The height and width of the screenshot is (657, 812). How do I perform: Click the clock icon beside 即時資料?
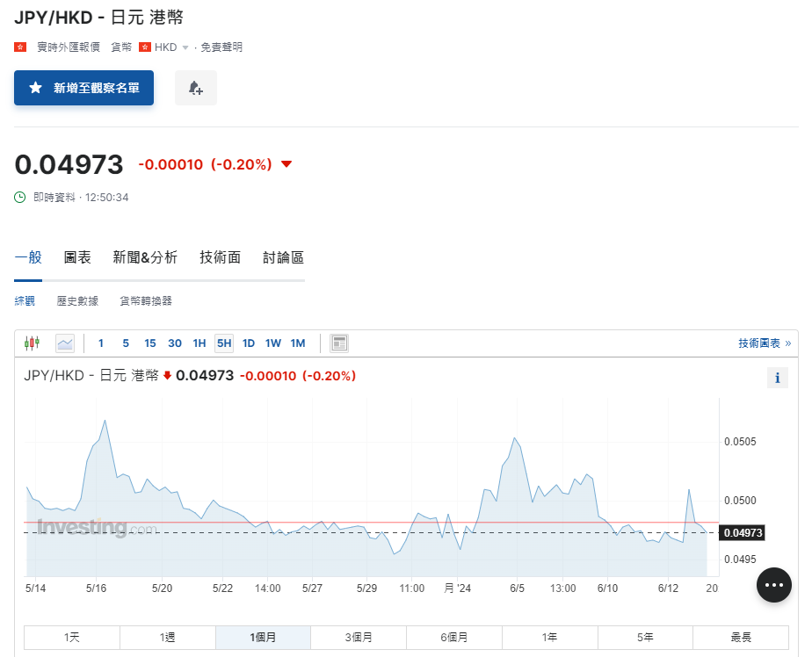coord(18,198)
